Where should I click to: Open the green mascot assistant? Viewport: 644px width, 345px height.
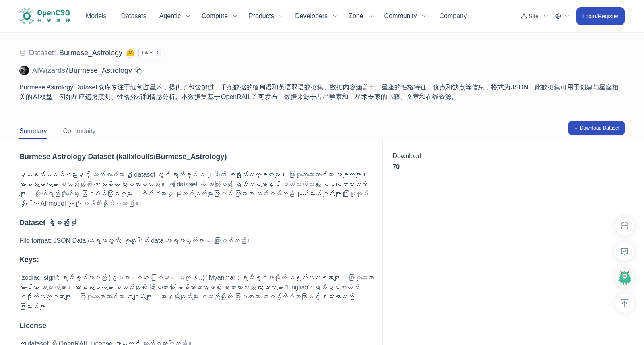tap(625, 277)
